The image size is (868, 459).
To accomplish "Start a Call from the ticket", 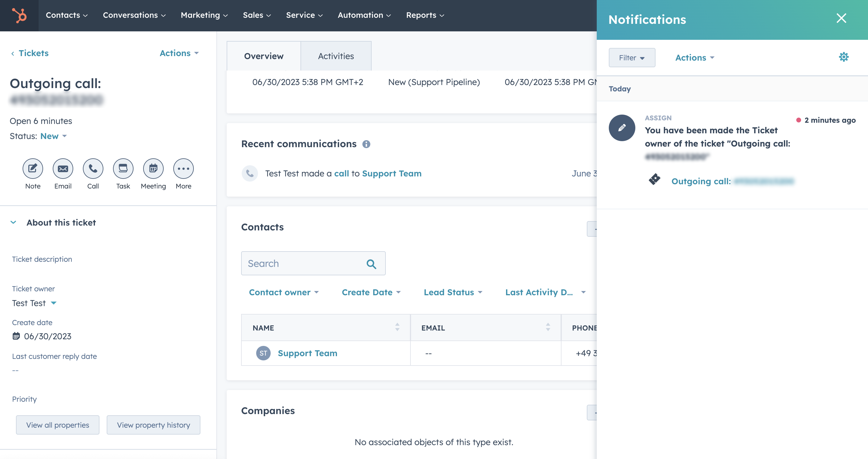I will pos(93,169).
